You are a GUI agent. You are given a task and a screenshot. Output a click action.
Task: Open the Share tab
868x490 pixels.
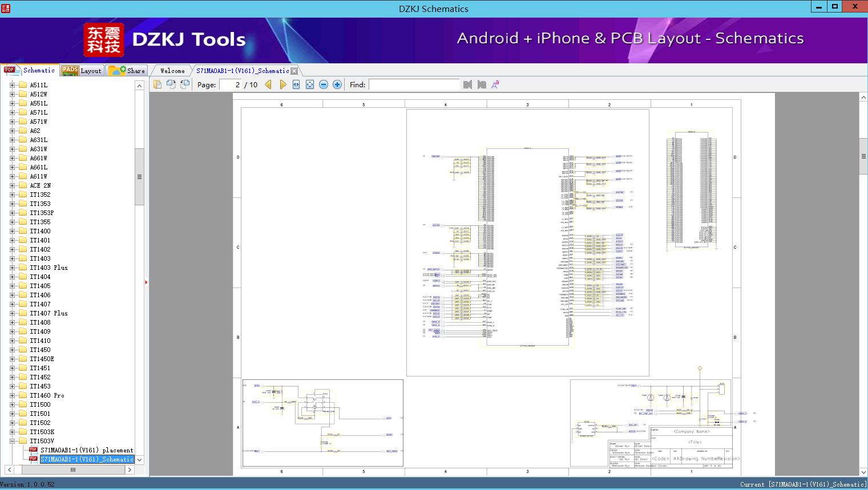127,71
